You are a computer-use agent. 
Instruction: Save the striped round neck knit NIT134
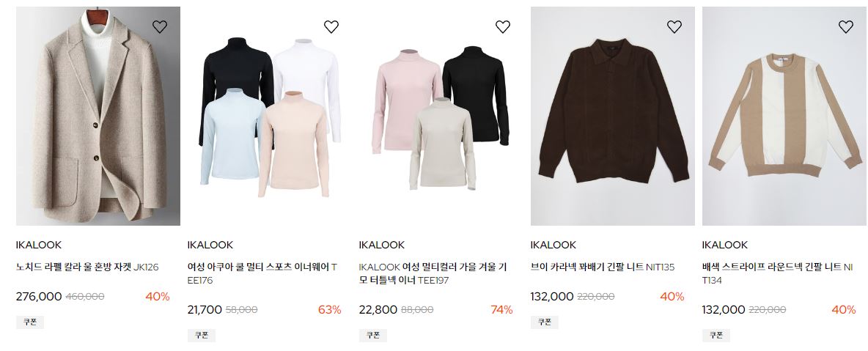point(846,26)
